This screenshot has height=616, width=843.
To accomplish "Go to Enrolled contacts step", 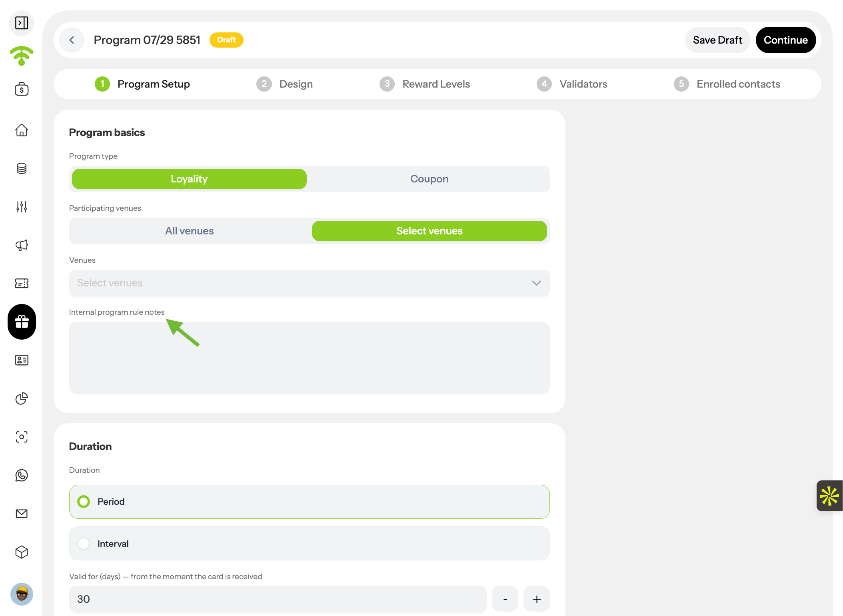I will click(x=727, y=84).
